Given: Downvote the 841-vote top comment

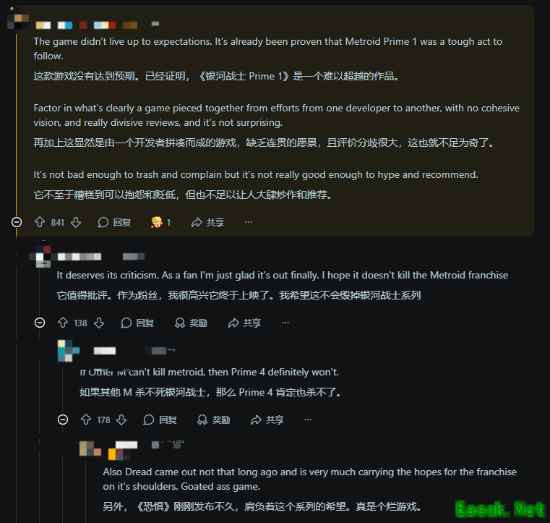Looking at the screenshot, I should [x=76, y=222].
